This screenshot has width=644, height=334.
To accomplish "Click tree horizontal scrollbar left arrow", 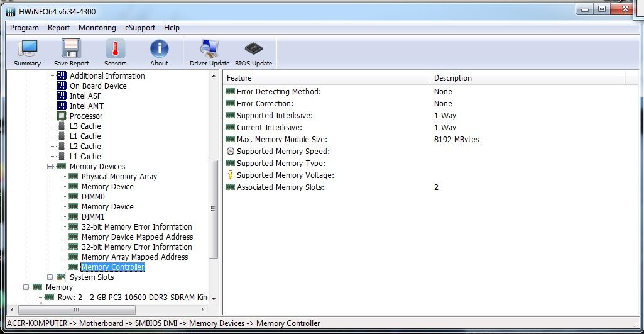I will pyautogui.click(x=11, y=309).
